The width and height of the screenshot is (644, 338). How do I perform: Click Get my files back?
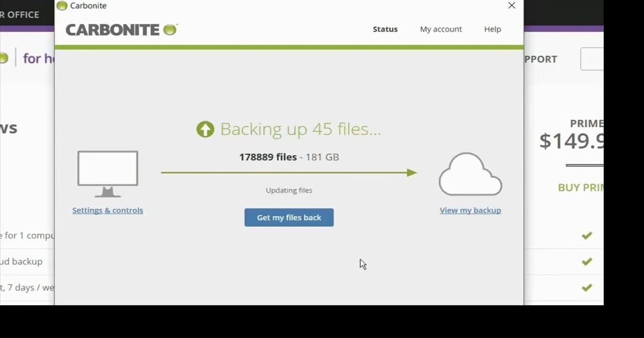tap(289, 217)
